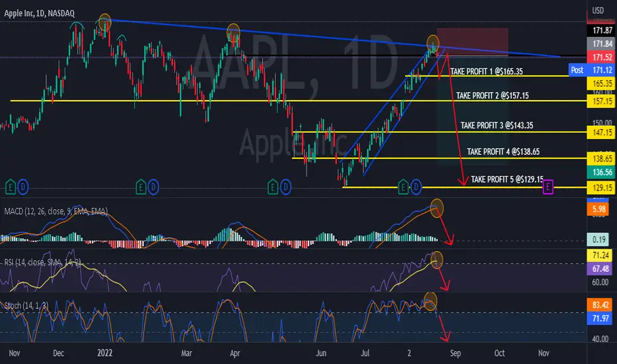This screenshot has height=364, width=617.
Task: Click the orange 83.42 Stoch value tag
Action: (600, 305)
